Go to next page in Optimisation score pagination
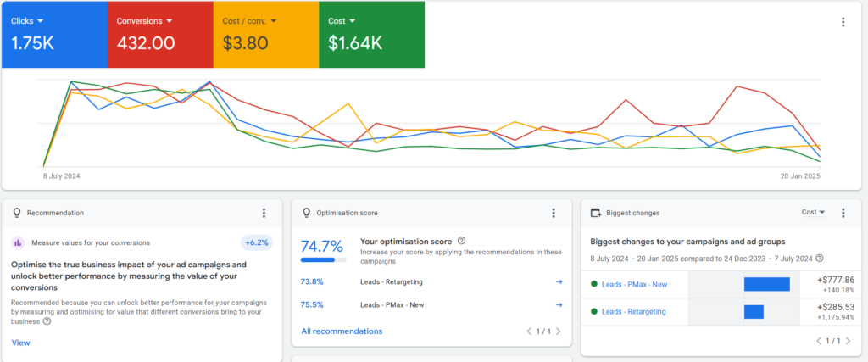868x362 pixels. [x=559, y=331]
